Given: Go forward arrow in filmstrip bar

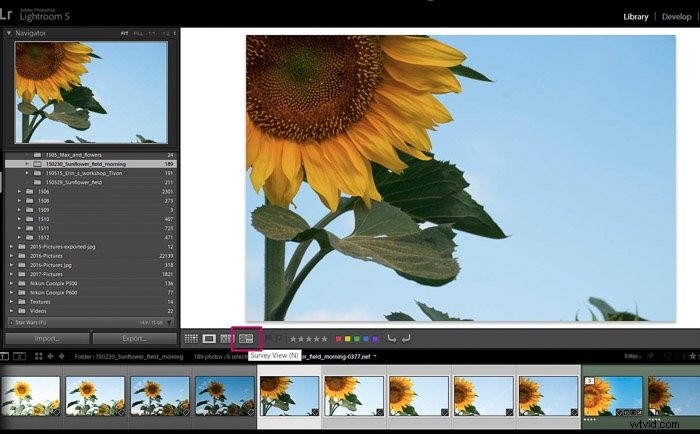Looking at the screenshot, I should (62, 356).
